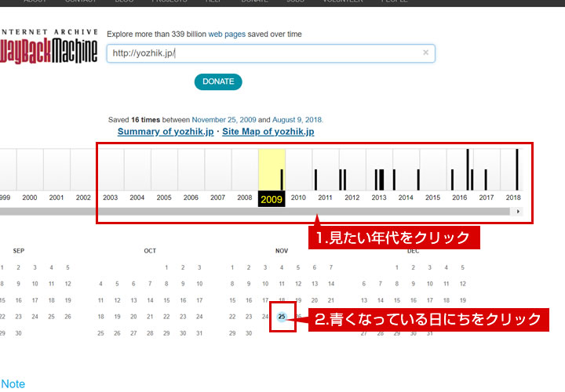Screen dimensions: 565x392
Task: Open the August 9, 2018 capture link
Action: [x=297, y=120]
